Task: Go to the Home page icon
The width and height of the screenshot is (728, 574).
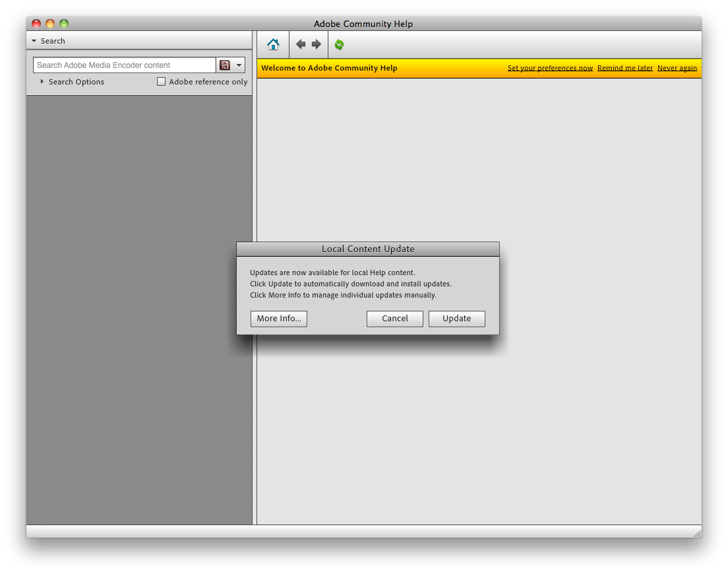Action: (273, 45)
